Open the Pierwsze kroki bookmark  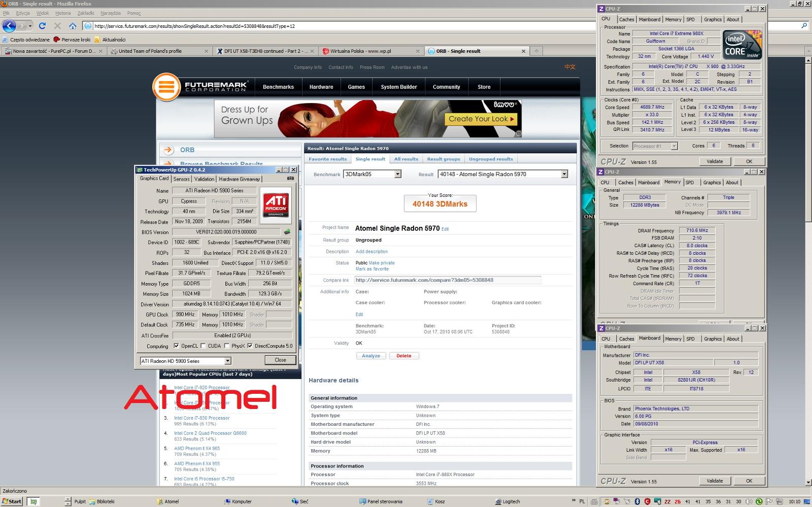coord(72,40)
